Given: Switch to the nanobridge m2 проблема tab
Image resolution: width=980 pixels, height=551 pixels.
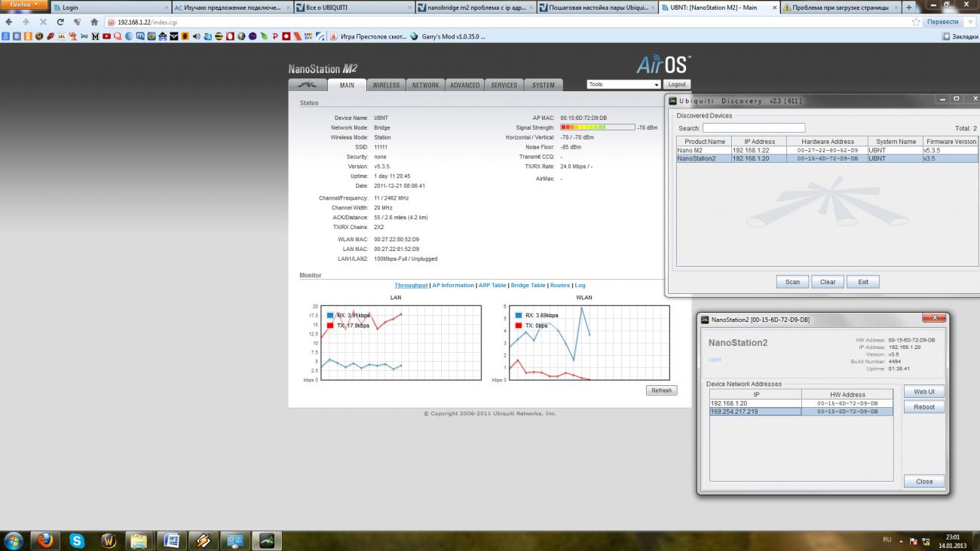Looking at the screenshot, I should pyautogui.click(x=476, y=8).
